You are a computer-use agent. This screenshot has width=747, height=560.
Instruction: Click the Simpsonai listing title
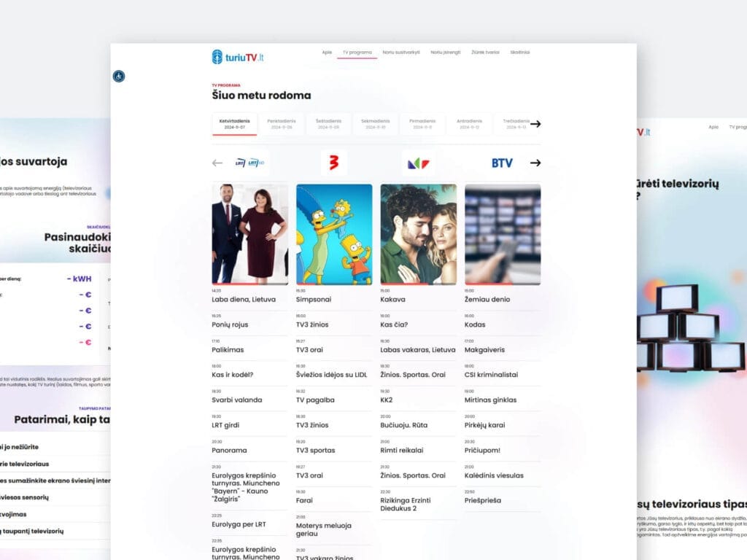pos(314,300)
